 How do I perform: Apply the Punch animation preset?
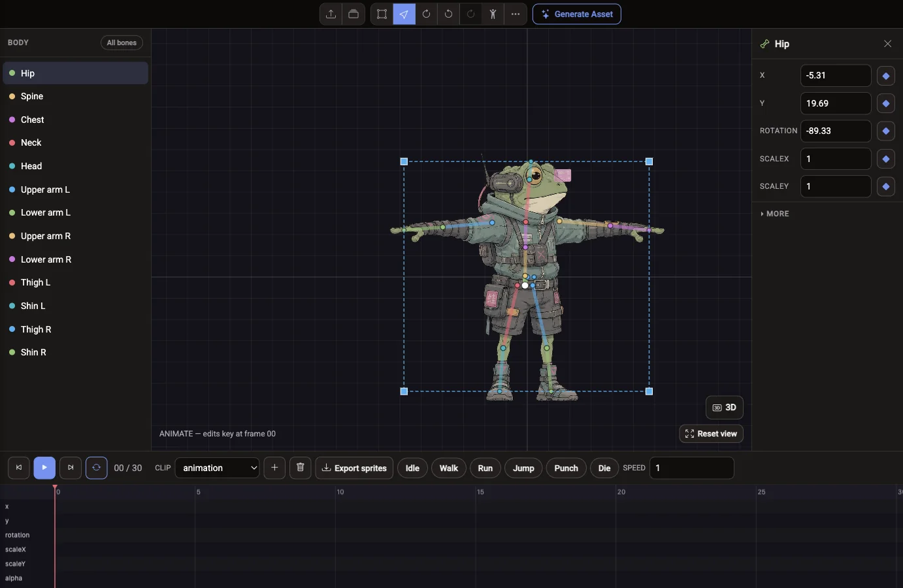566,468
